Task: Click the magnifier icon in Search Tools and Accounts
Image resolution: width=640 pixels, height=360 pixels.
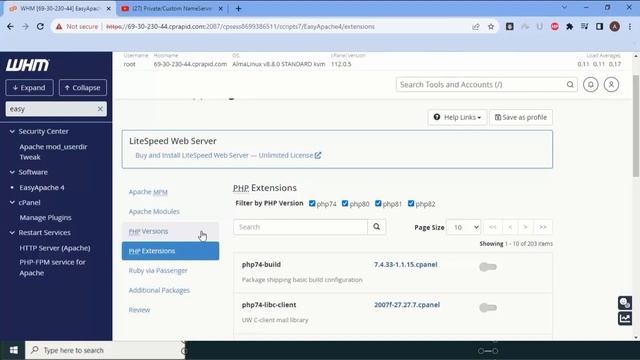Action: [x=570, y=84]
